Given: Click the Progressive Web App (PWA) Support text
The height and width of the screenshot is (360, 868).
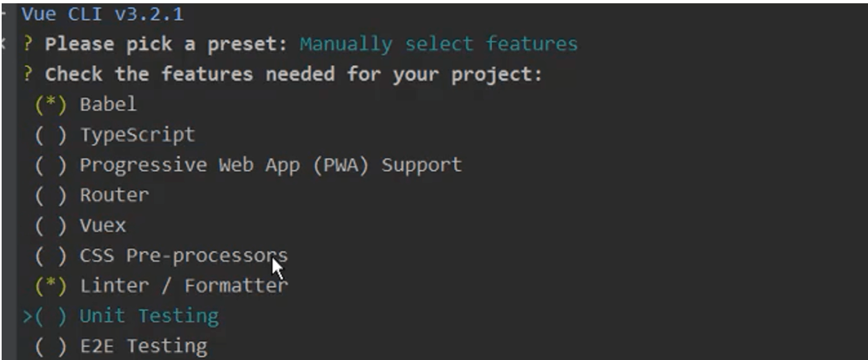Looking at the screenshot, I should click(271, 165).
